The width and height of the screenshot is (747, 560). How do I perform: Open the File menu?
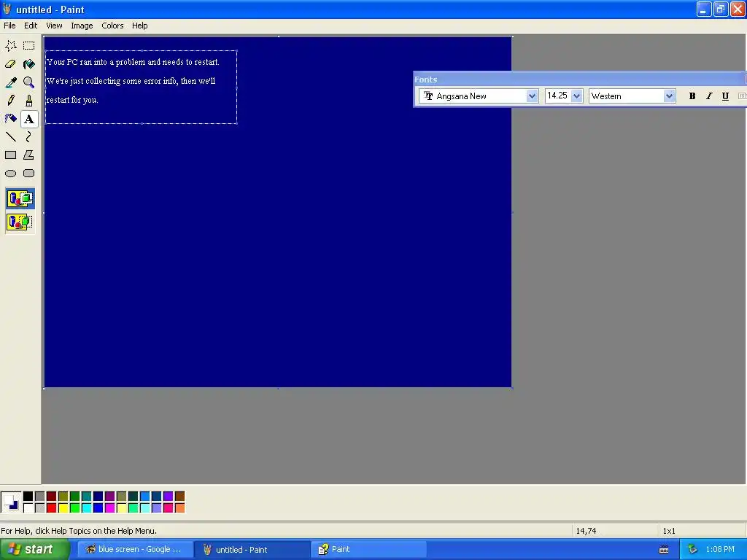click(x=9, y=26)
